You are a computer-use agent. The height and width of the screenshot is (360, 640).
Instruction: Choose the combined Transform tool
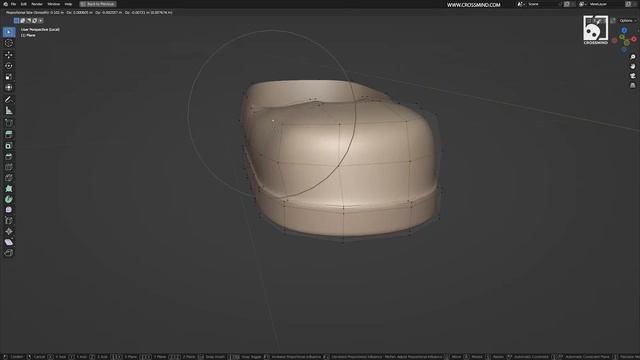(9, 87)
